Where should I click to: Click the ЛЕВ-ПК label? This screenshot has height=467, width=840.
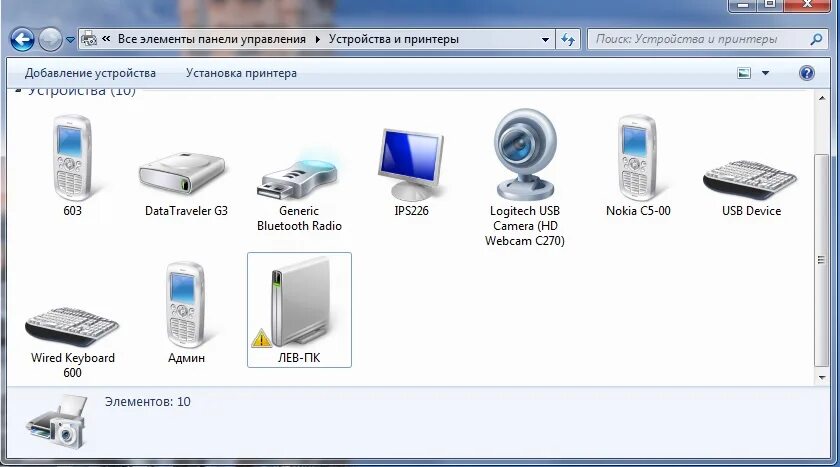tap(299, 358)
